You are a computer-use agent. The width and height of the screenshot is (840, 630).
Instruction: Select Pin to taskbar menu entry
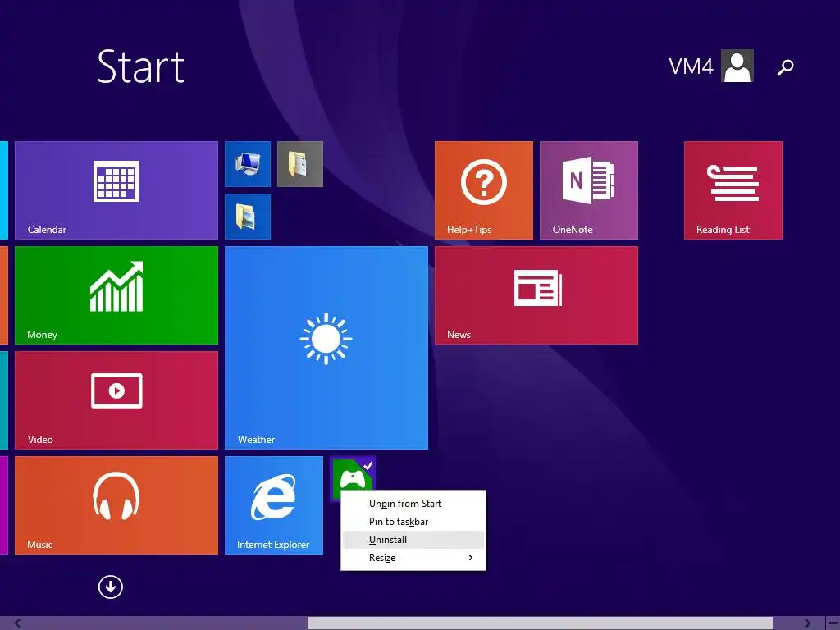413,522
